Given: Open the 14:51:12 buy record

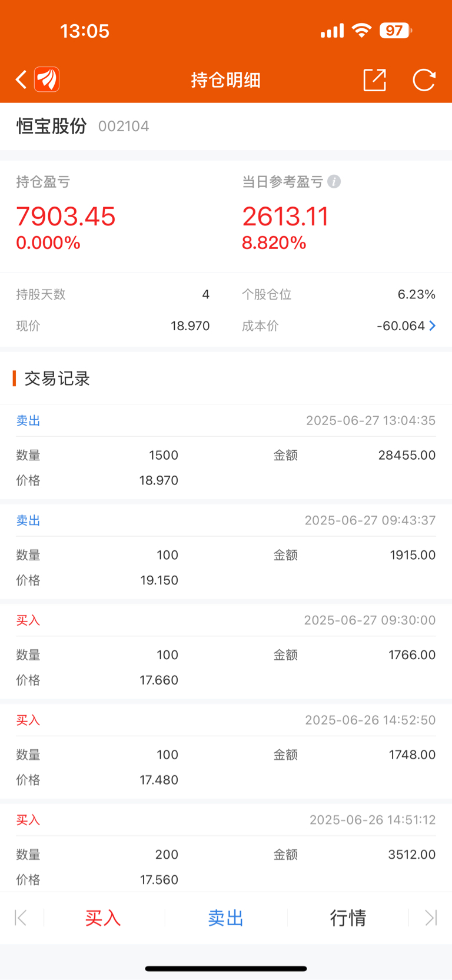Looking at the screenshot, I should coord(226,848).
